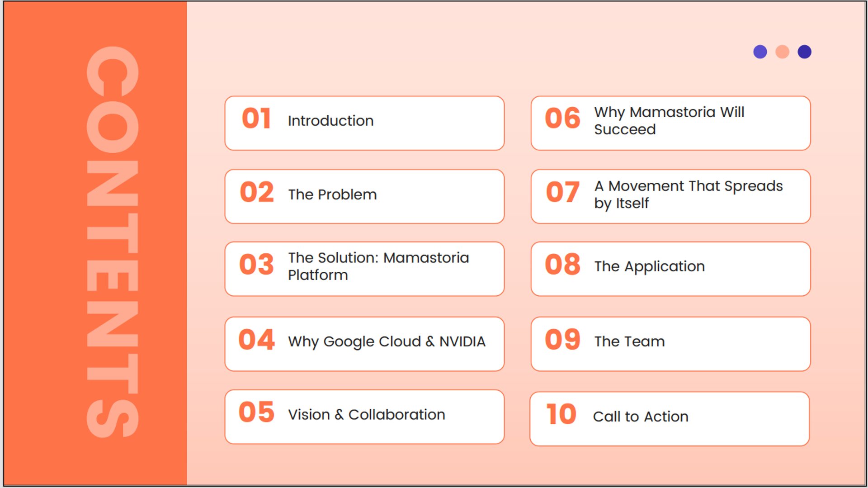Click the orange number 10

pyautogui.click(x=561, y=414)
